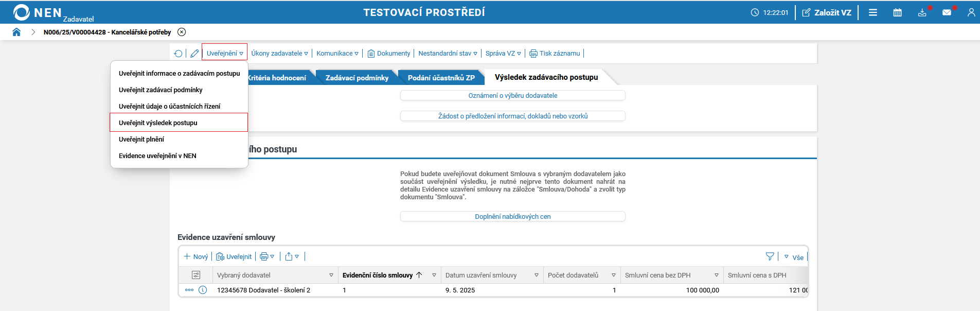Viewport: 980px width, 311px height.
Task: Close the Kancelářské potřeby breadcrumb tab
Action: (182, 32)
